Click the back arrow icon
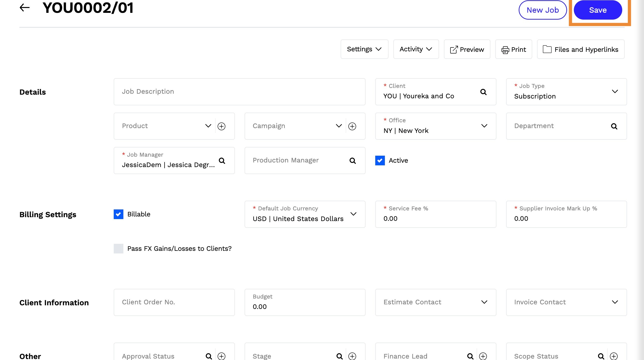Viewport: 644px width, 360px height. pos(24,8)
